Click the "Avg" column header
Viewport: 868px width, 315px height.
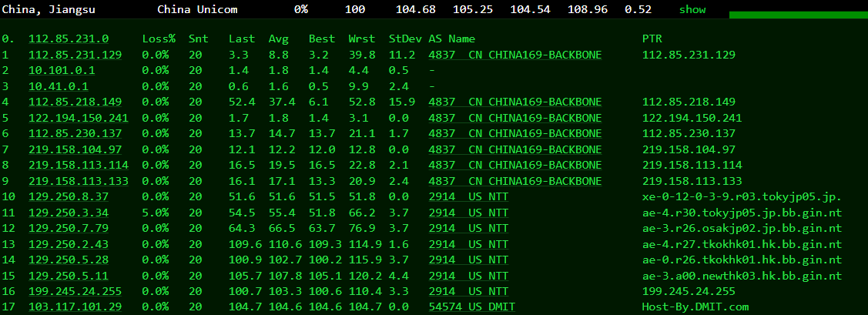(279, 39)
